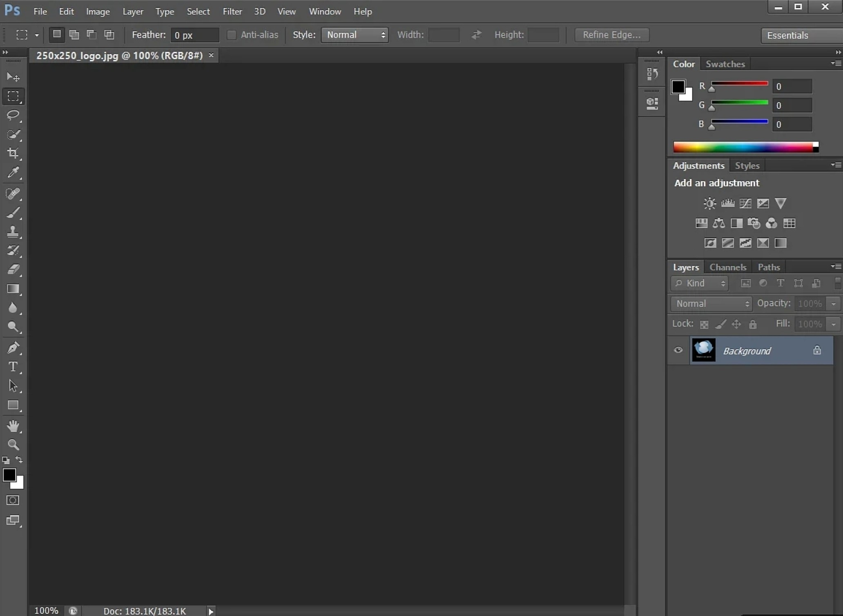Viewport: 843px width, 616px height.
Task: Select the Quick Selection tool
Action: [x=13, y=134]
